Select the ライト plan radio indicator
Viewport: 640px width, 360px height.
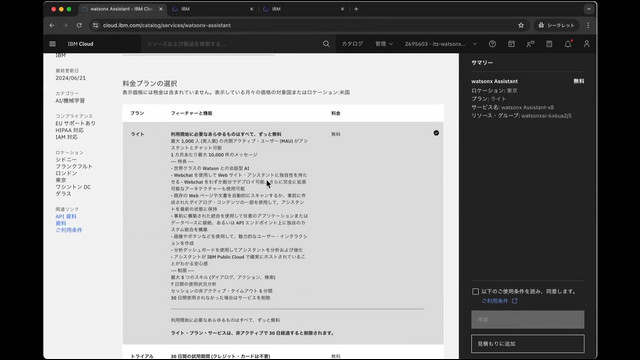tap(436, 133)
